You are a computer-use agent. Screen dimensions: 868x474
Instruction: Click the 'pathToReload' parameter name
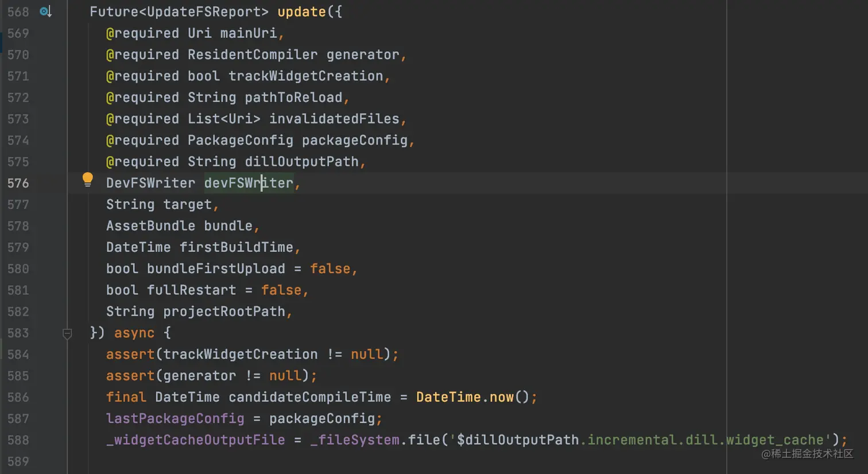[x=293, y=98]
